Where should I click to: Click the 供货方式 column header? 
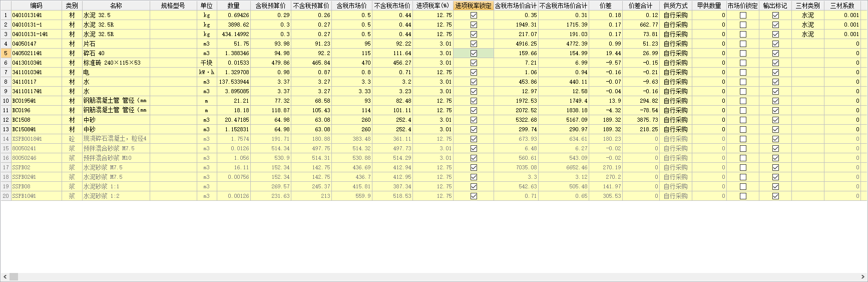coord(675,6)
